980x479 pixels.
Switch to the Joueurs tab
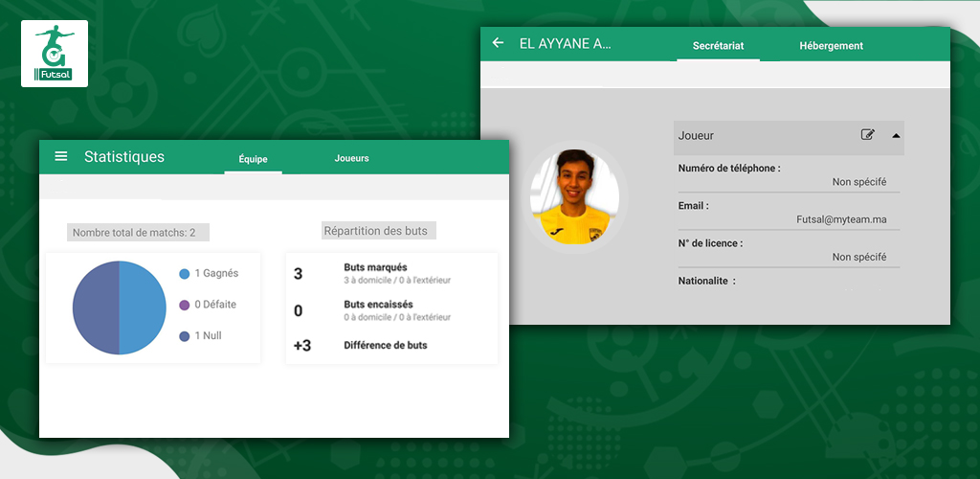(x=351, y=158)
